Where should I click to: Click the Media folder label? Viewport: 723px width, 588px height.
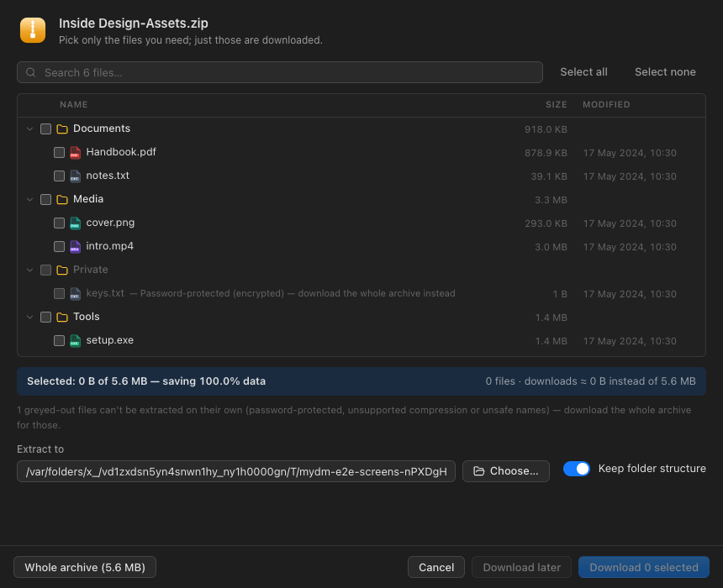[88, 199]
